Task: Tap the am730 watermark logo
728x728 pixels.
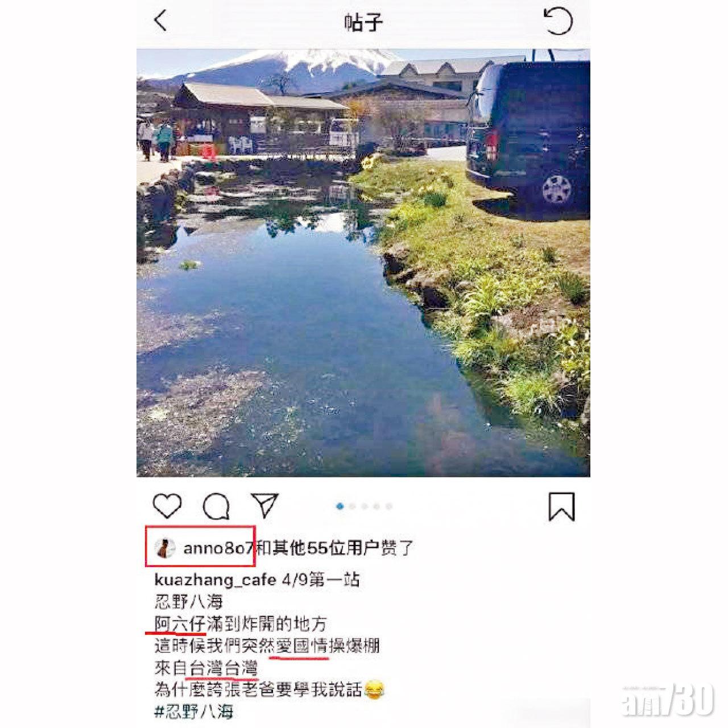Action: (667, 699)
